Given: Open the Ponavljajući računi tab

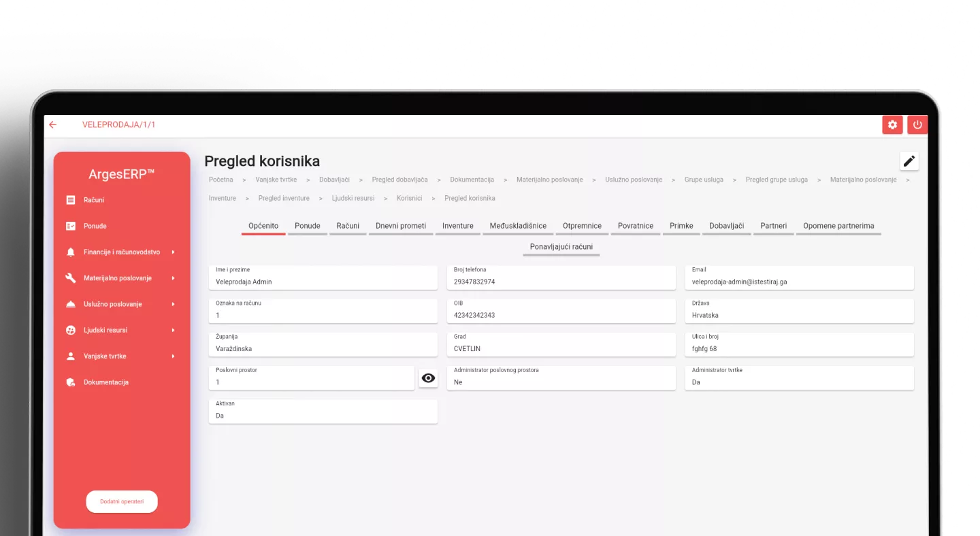Looking at the screenshot, I should [561, 246].
